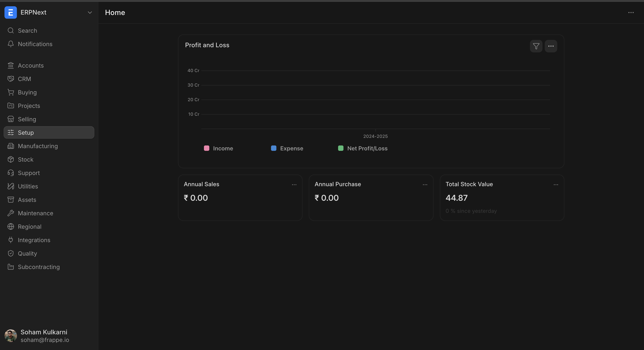Click the Annual Sales ₹ 0.00 value

[x=196, y=198]
